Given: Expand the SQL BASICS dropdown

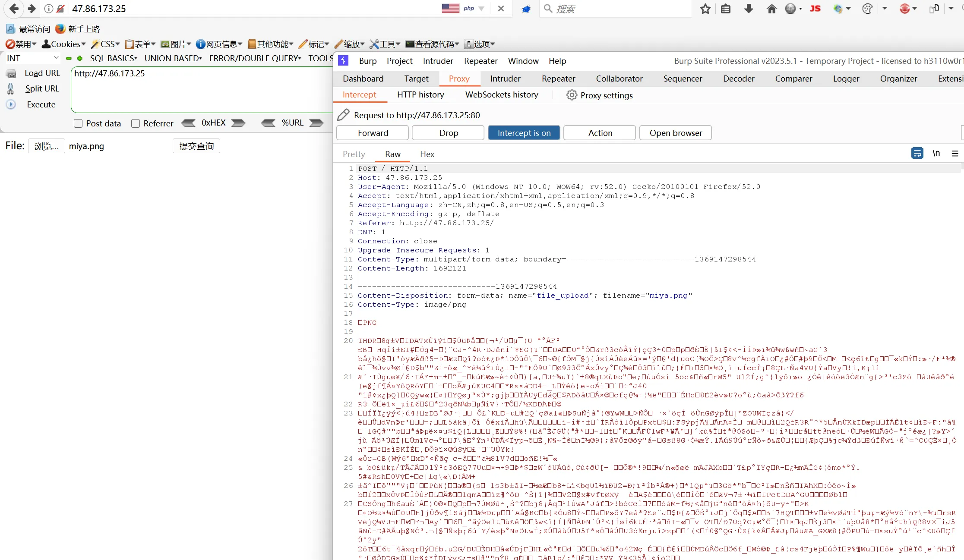Looking at the screenshot, I should [114, 58].
